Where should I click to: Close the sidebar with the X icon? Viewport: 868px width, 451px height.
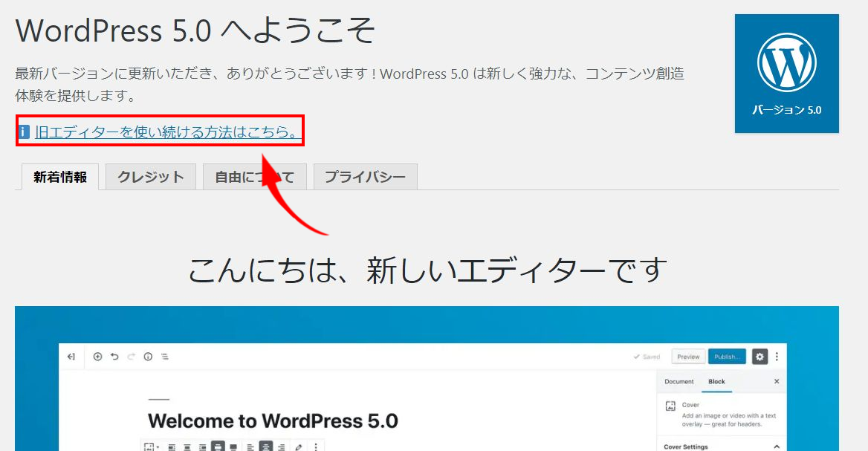click(777, 381)
